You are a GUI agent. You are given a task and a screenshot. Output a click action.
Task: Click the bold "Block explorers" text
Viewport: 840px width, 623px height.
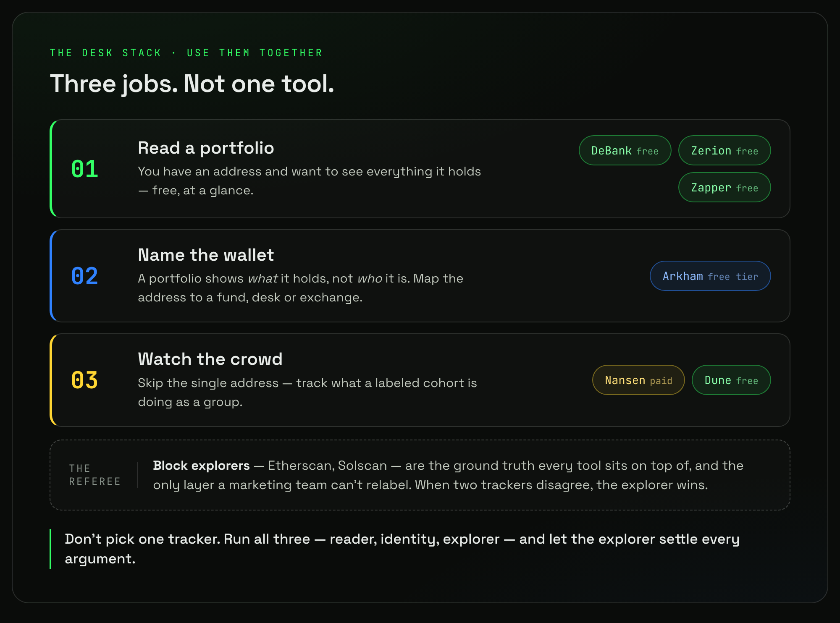tap(201, 466)
